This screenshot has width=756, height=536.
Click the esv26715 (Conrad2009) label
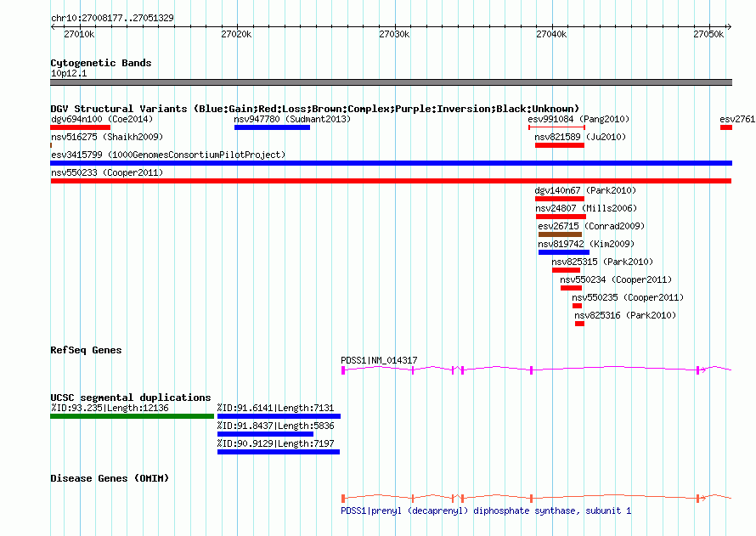pyautogui.click(x=591, y=226)
